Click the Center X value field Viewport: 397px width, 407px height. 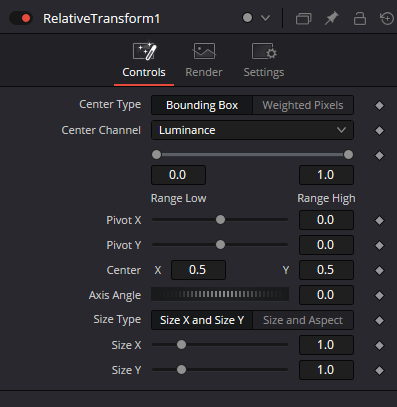(x=198, y=270)
